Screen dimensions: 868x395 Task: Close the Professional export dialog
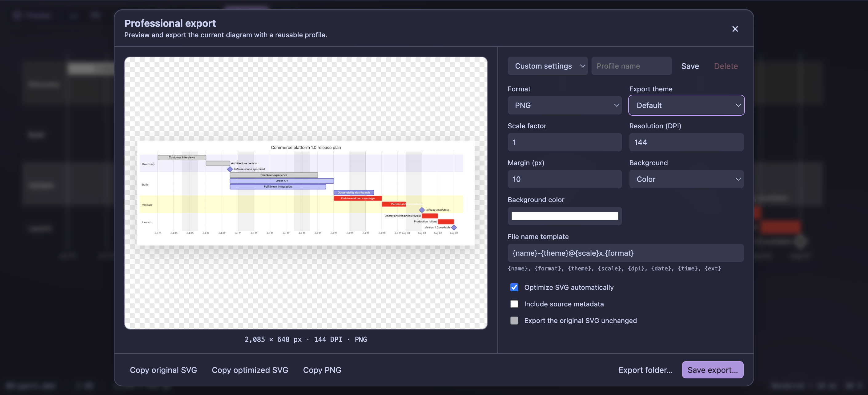click(735, 29)
